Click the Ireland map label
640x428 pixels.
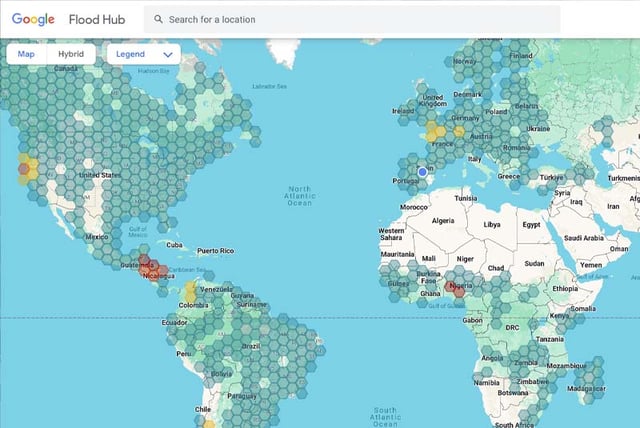coord(403,111)
